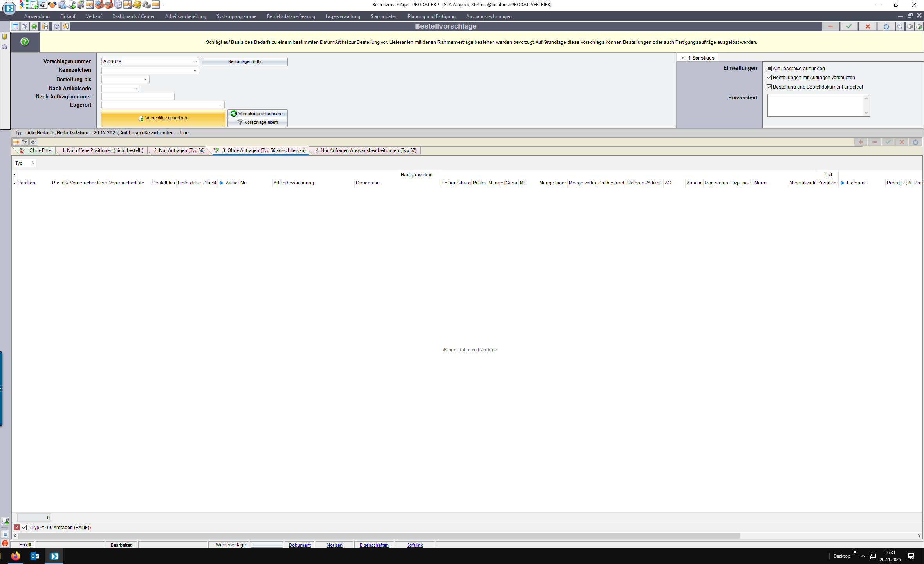Click the yellow address book icon
This screenshot has width=924, height=564.
[137, 5]
